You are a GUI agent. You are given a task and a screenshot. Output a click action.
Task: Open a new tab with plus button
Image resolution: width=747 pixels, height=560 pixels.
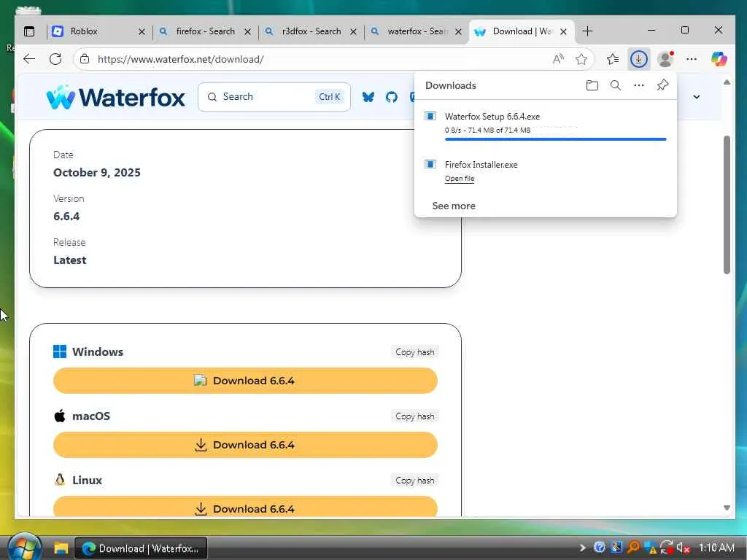[587, 31]
